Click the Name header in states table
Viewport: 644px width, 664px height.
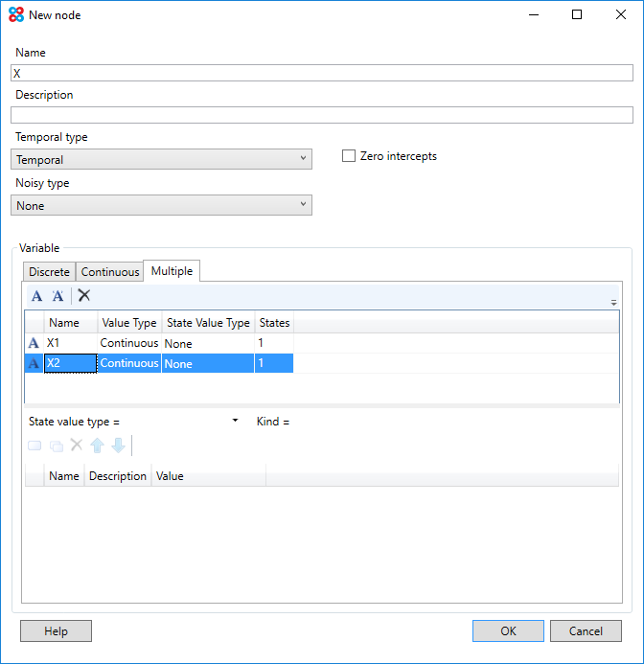(64, 476)
